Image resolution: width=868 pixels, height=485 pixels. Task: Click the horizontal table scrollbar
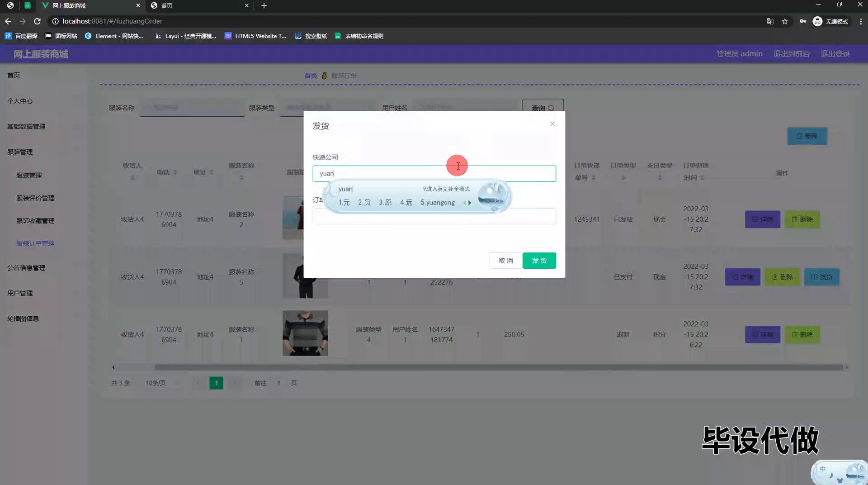pos(497,367)
